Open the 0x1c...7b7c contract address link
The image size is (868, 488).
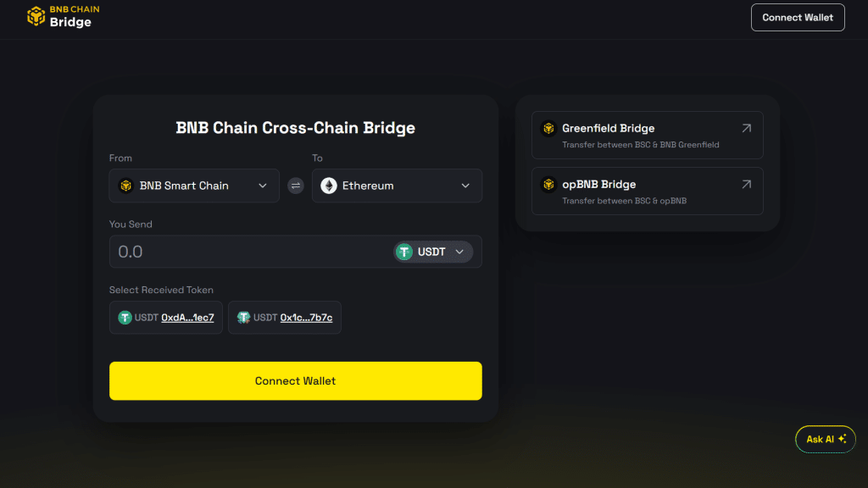coord(306,318)
